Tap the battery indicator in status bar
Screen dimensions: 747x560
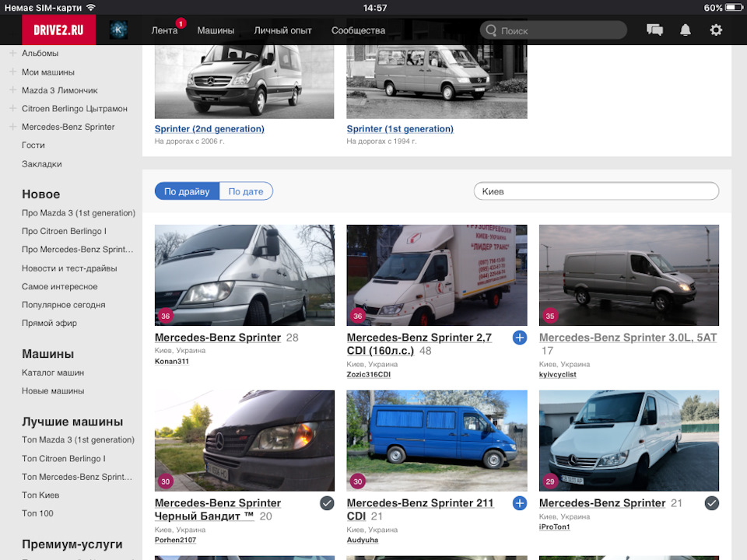pyautogui.click(x=734, y=8)
